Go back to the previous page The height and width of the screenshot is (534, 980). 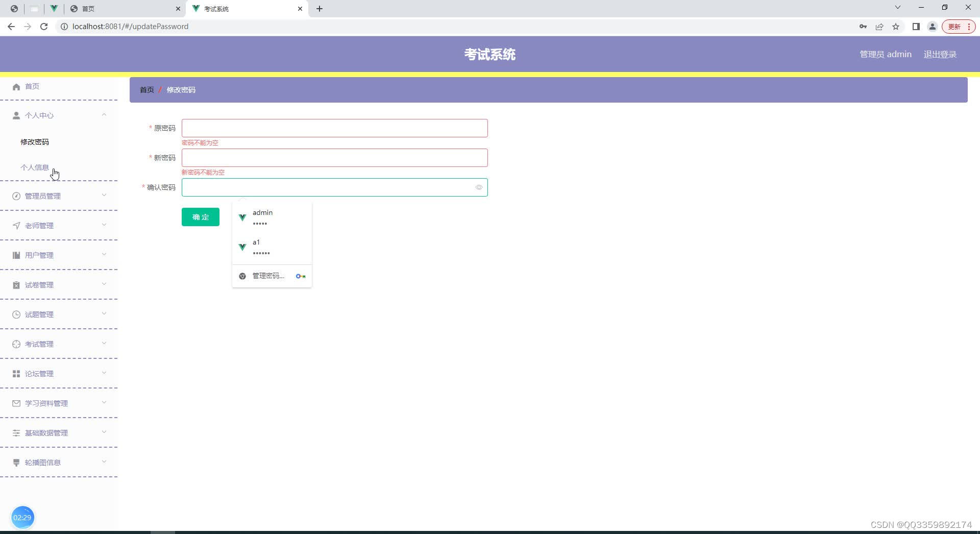[11, 27]
